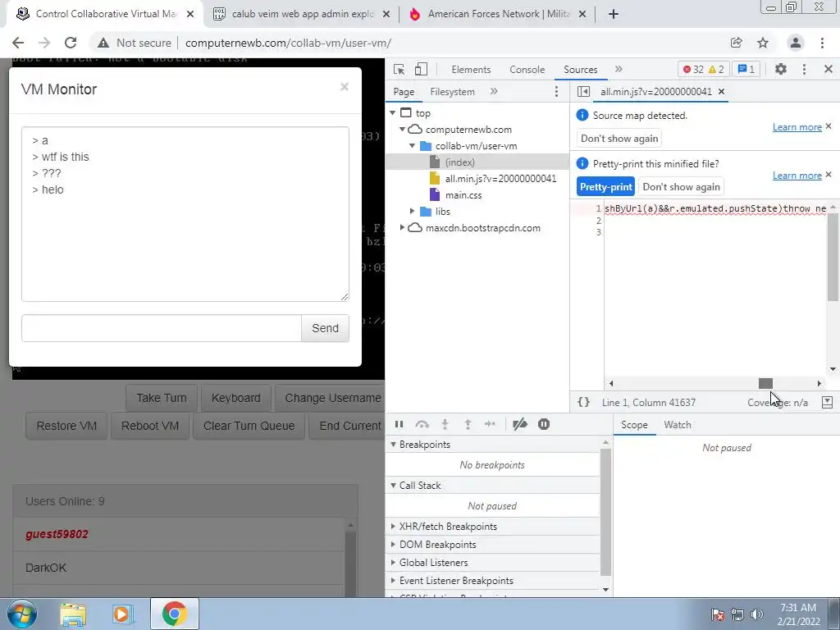Open the navigator pane three-dot menu
The width and height of the screenshot is (840, 630).
[x=557, y=92]
